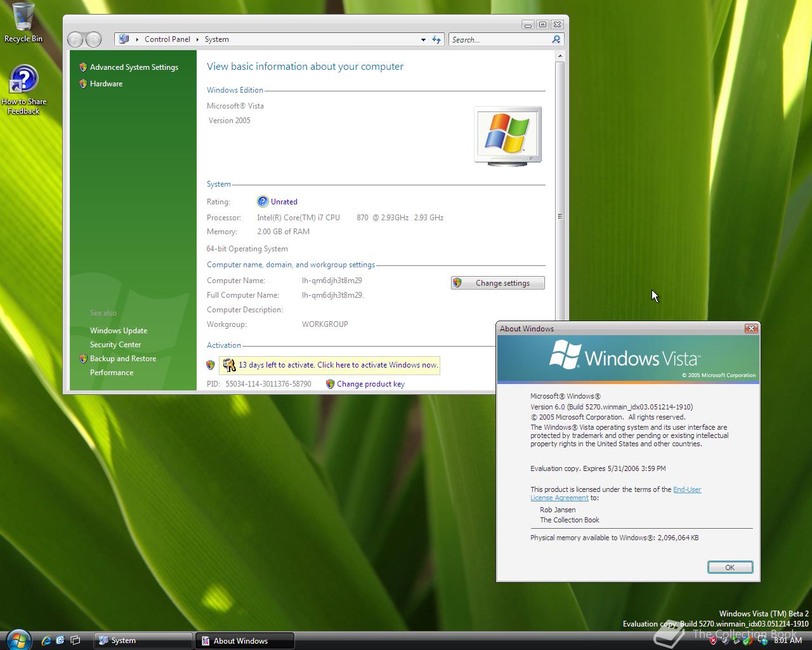This screenshot has height=650, width=812.
Task: Click the Windows monitor logo image
Action: [x=508, y=136]
